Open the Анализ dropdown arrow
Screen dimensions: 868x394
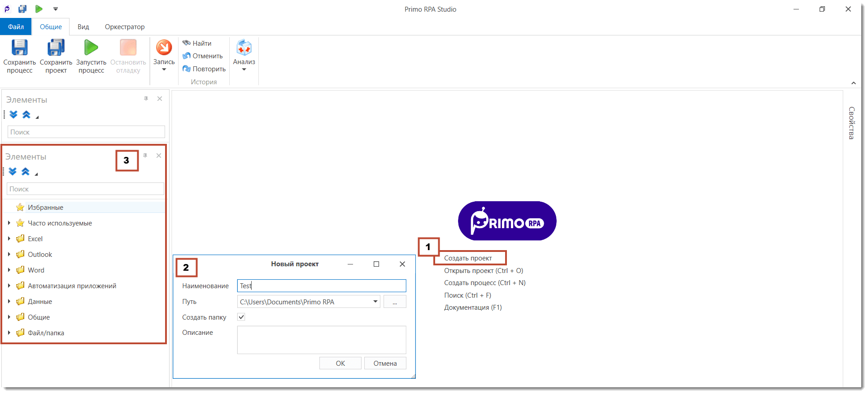[244, 69]
